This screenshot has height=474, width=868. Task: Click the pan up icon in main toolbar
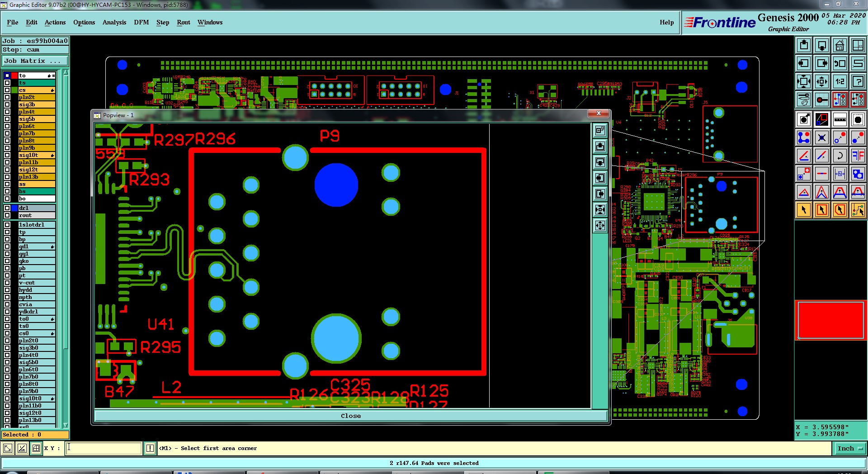click(x=804, y=45)
